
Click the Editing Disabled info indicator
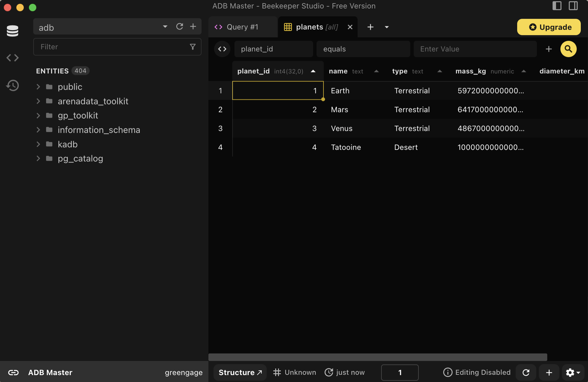[x=477, y=372]
